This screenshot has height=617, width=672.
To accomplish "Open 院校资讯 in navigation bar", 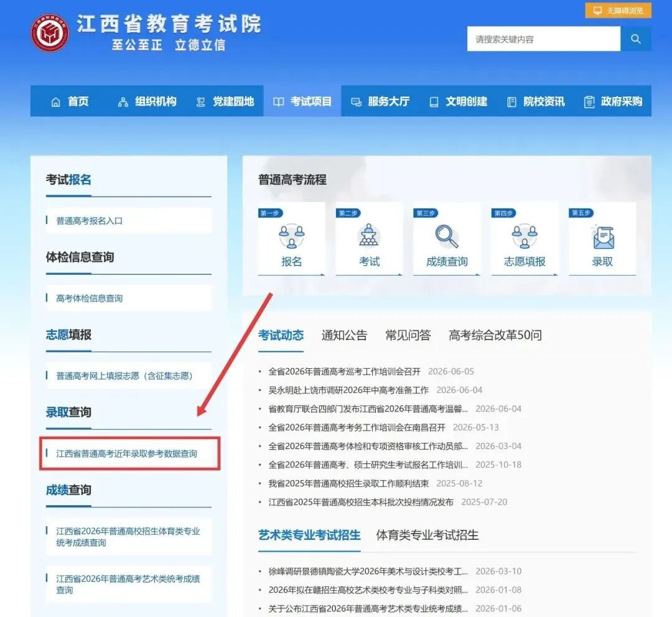I will [535, 101].
